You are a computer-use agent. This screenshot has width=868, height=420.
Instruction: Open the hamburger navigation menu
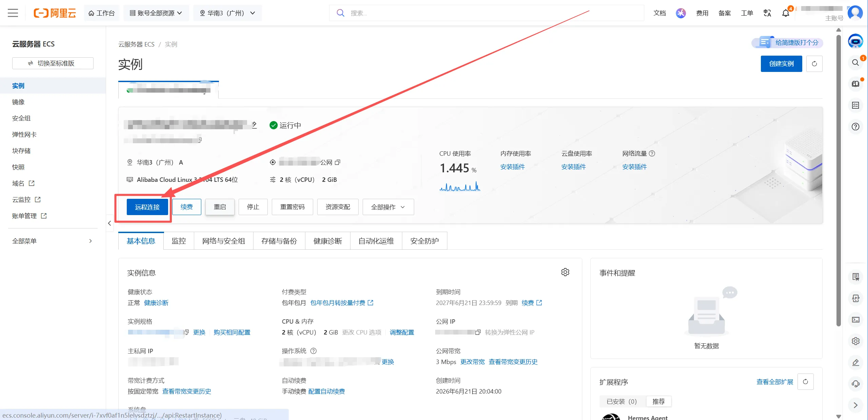click(13, 13)
